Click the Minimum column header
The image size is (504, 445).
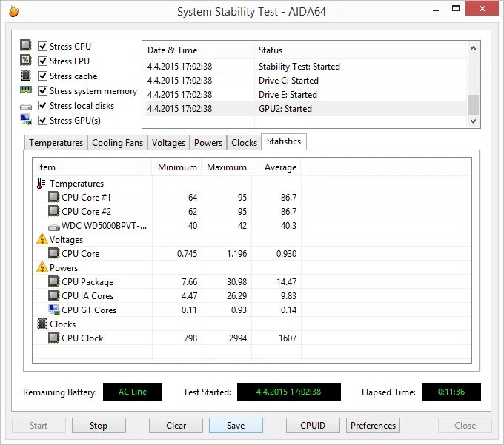pos(177,167)
